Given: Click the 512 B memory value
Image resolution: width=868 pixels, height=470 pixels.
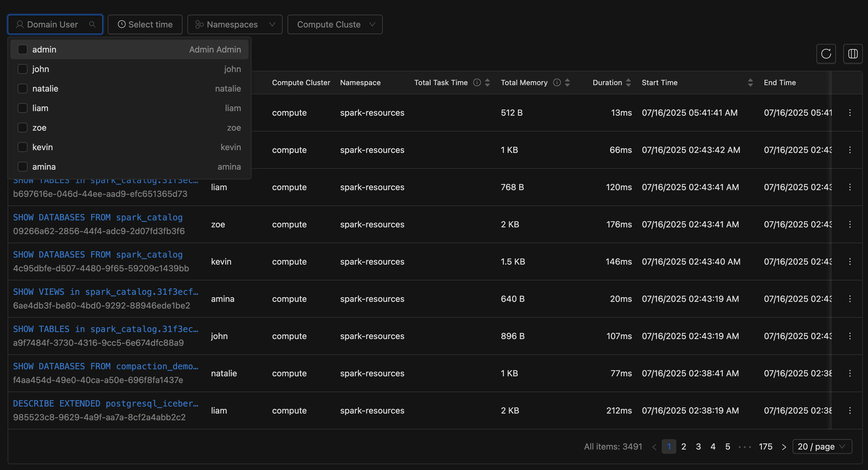Looking at the screenshot, I should (x=512, y=113).
